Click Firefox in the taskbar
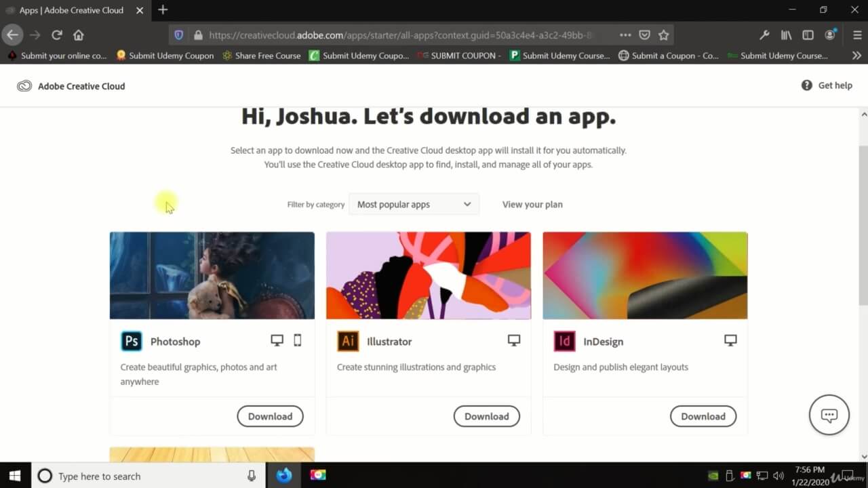868x488 pixels. [284, 476]
